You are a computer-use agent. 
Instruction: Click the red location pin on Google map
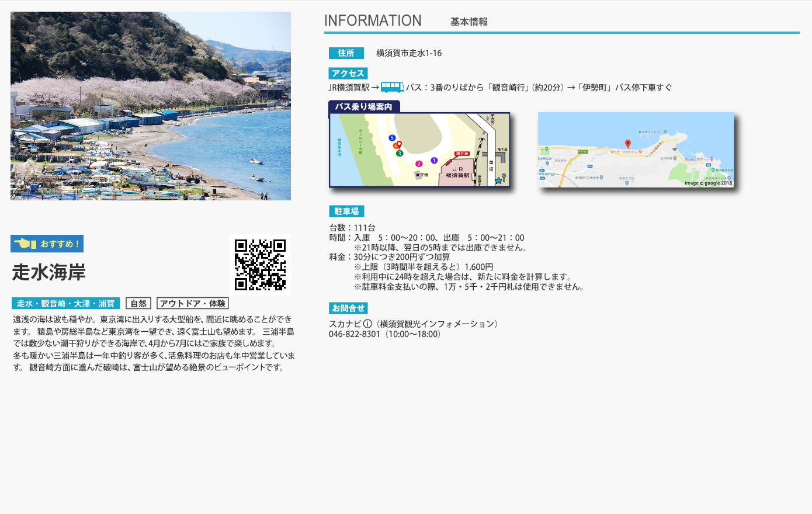click(628, 144)
